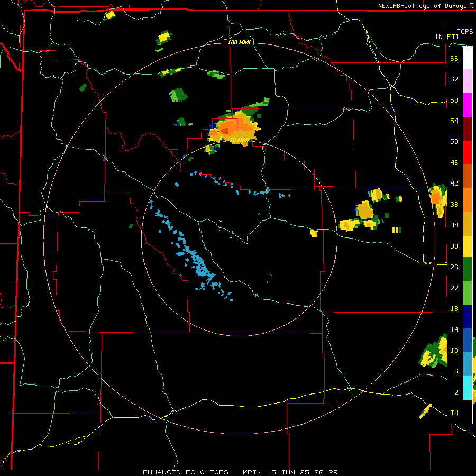Click the bright orange legend swatch
This screenshot has width=476, height=476.
pos(467,200)
